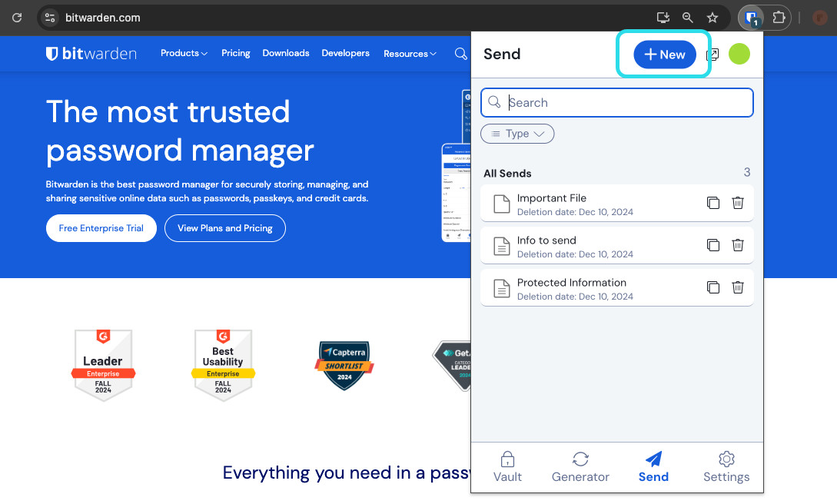Expand the Type filter dropdown
The width and height of the screenshot is (837, 504).
[x=517, y=134]
